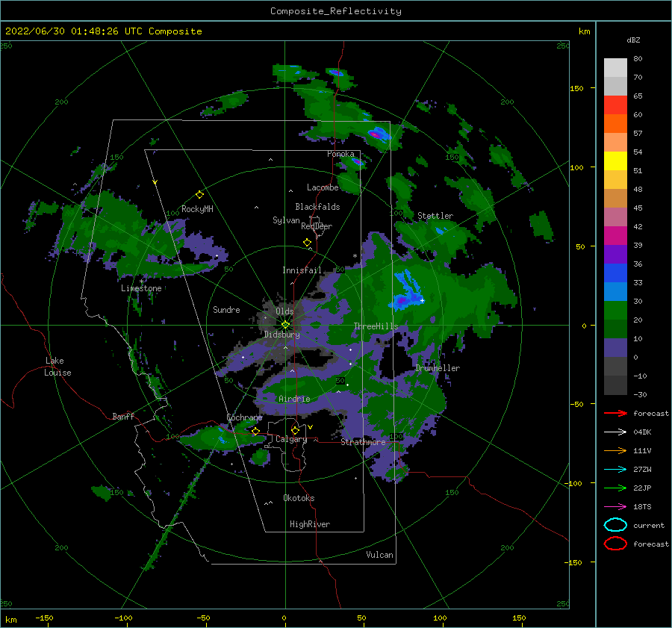Click the 04DK legend text
Image resolution: width=672 pixels, height=628 pixels.
click(x=642, y=432)
